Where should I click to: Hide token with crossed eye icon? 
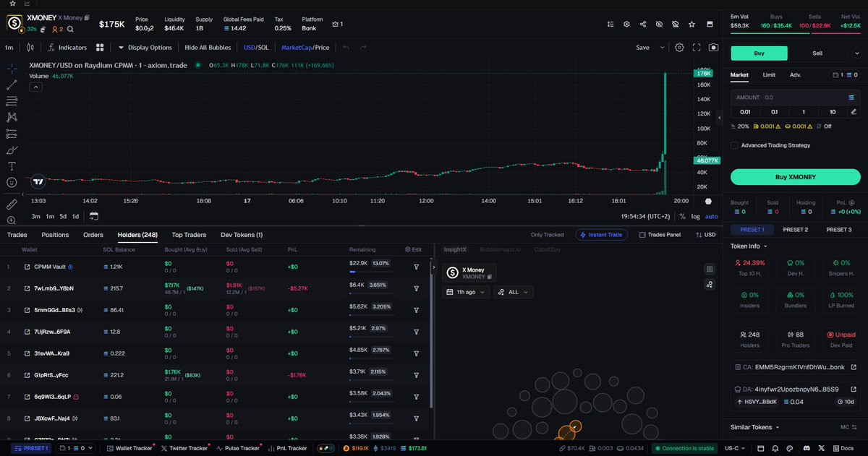(x=659, y=24)
